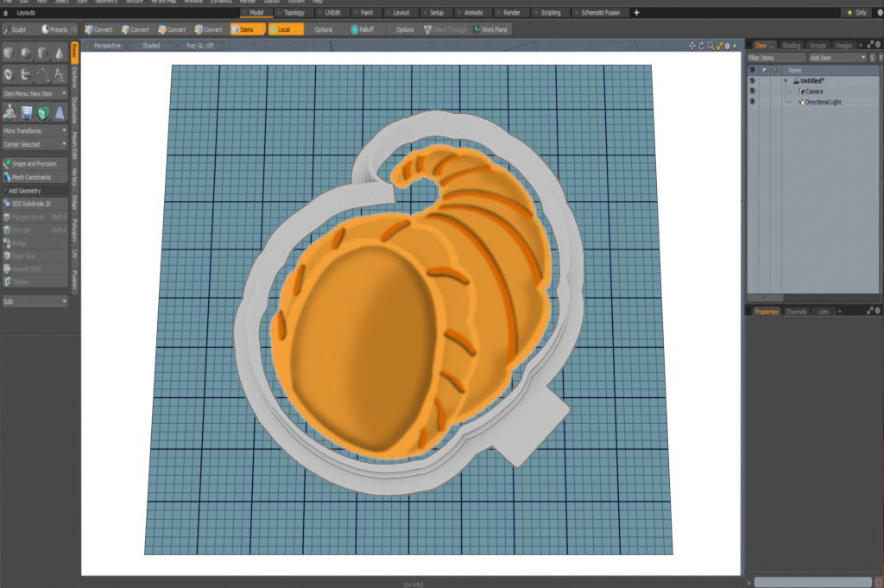Toggle visibility of the Camera item

(x=752, y=91)
